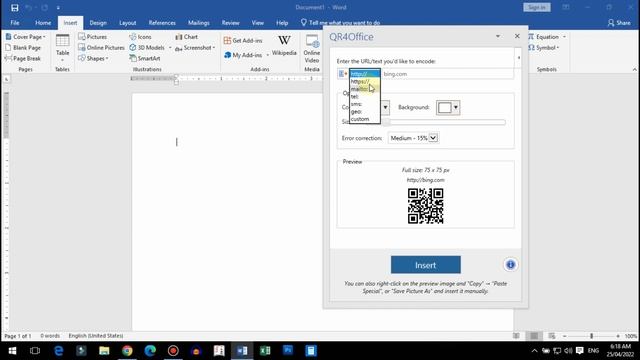
Task: Select https:// from the protocol list
Action: (x=365, y=81)
